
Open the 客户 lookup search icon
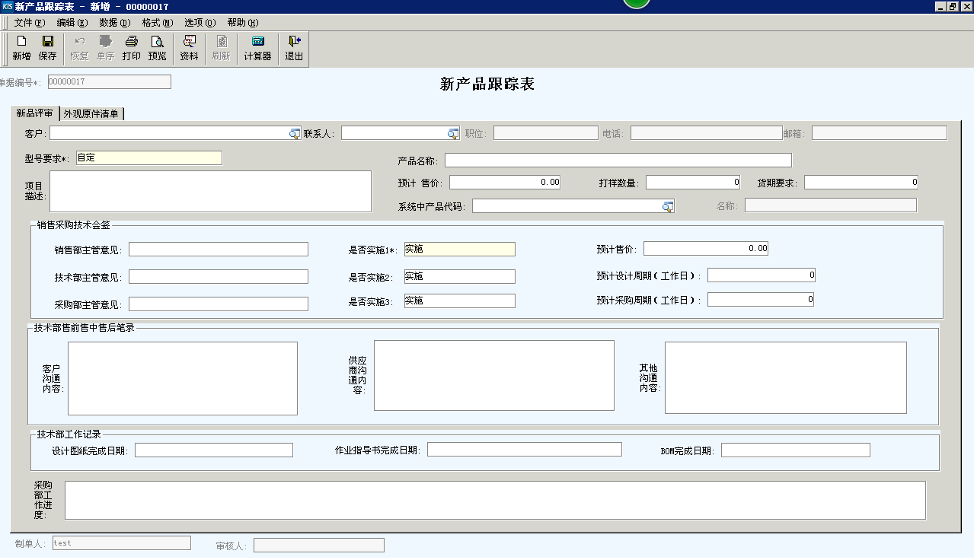(295, 134)
